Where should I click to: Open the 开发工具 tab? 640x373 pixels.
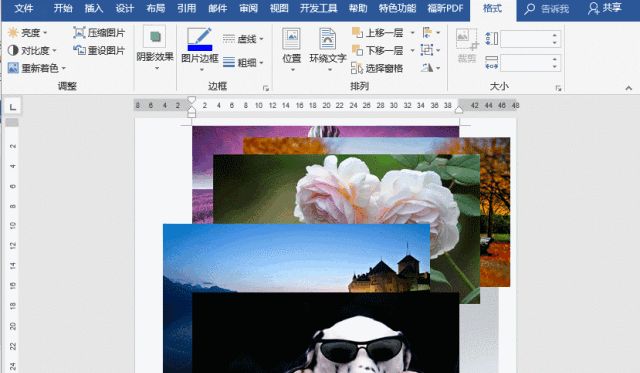318,8
